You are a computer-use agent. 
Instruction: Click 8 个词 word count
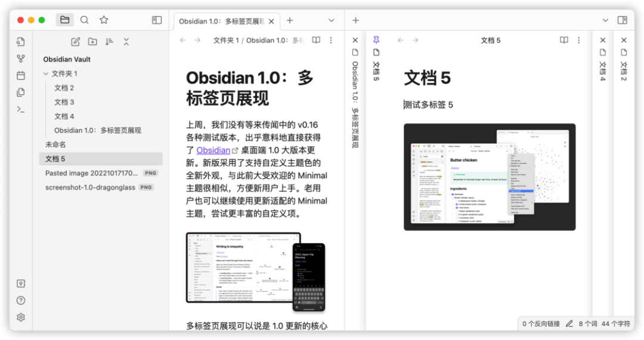(588, 323)
